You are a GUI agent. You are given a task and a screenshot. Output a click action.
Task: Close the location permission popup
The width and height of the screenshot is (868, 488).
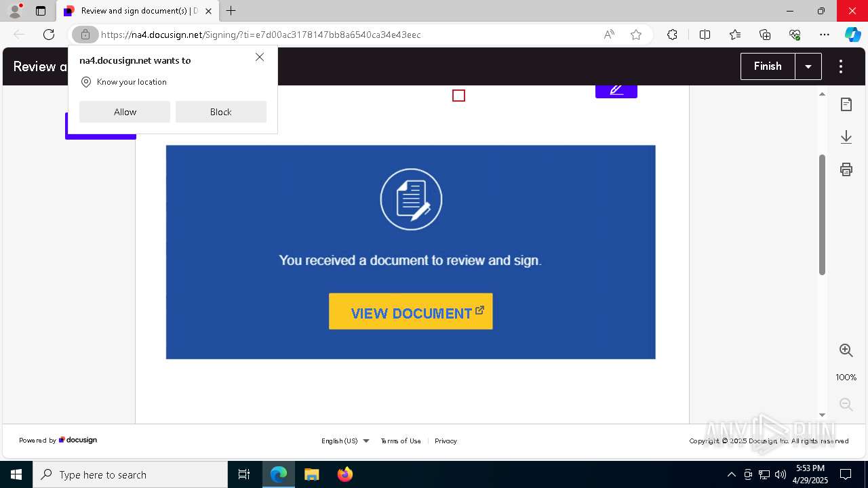[x=260, y=58]
